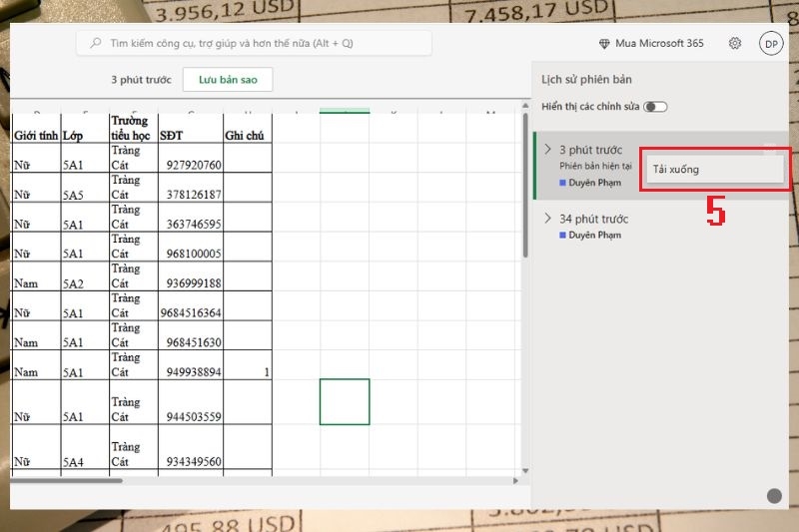Click Mua Microsoft 365 link
This screenshot has height=532, width=799.
tap(659, 43)
